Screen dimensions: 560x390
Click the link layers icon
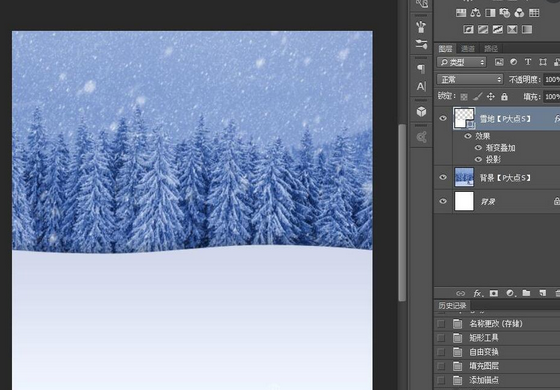pos(460,294)
